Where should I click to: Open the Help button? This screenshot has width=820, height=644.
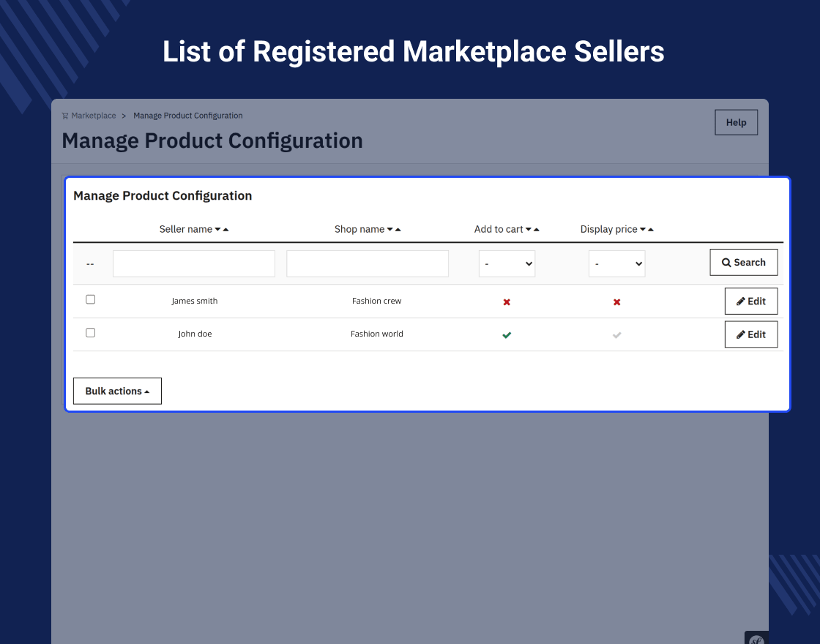[737, 122]
